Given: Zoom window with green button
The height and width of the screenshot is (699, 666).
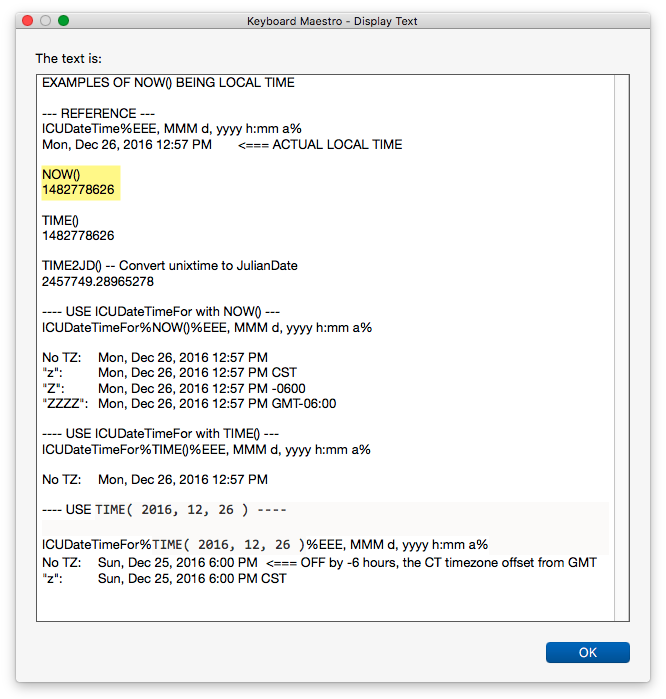Looking at the screenshot, I should pos(63,21).
